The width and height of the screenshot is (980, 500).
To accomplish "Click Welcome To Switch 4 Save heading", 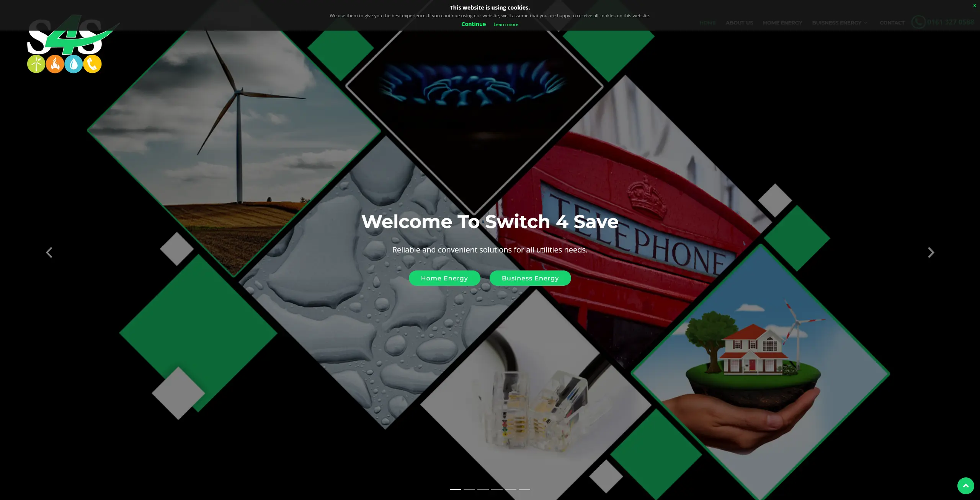I will pyautogui.click(x=490, y=221).
